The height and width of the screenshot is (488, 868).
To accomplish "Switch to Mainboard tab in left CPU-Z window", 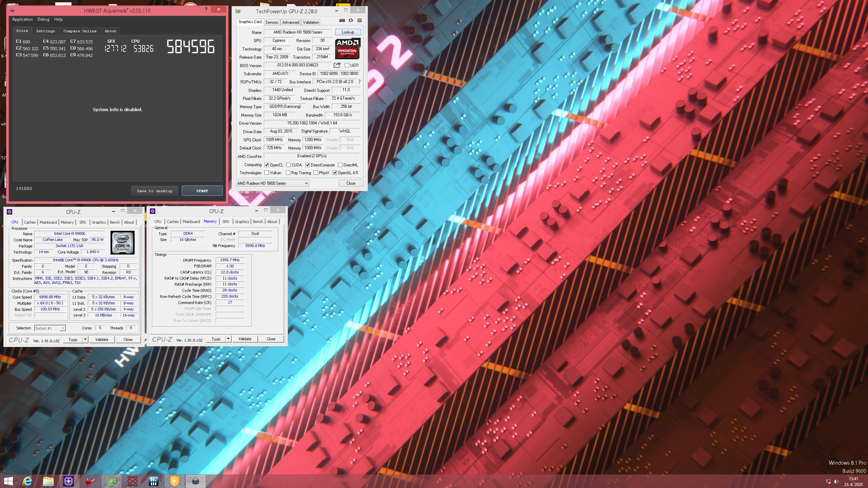I will pyautogui.click(x=48, y=222).
